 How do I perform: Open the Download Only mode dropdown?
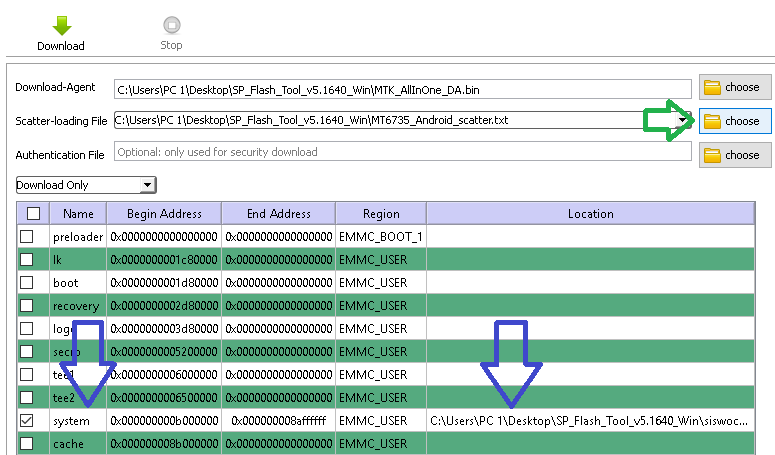tap(86, 185)
